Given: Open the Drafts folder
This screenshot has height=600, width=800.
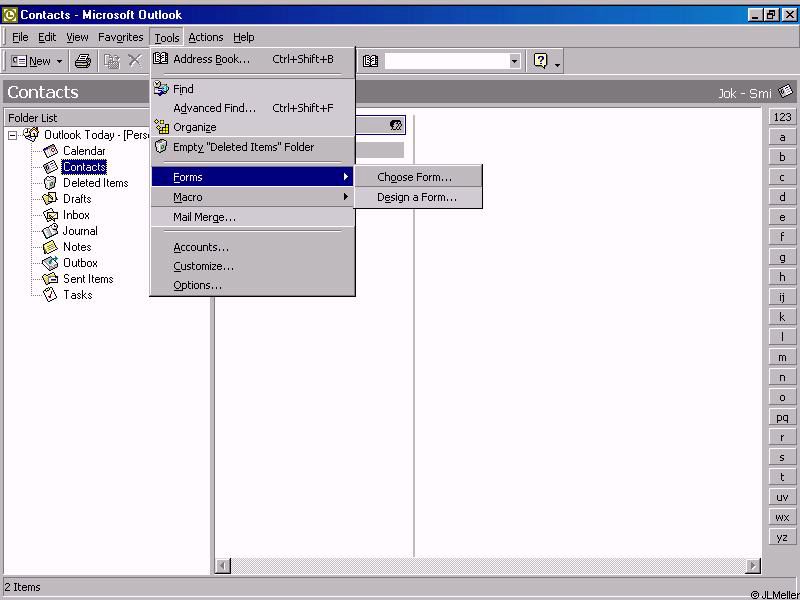Looking at the screenshot, I should click(x=77, y=199).
